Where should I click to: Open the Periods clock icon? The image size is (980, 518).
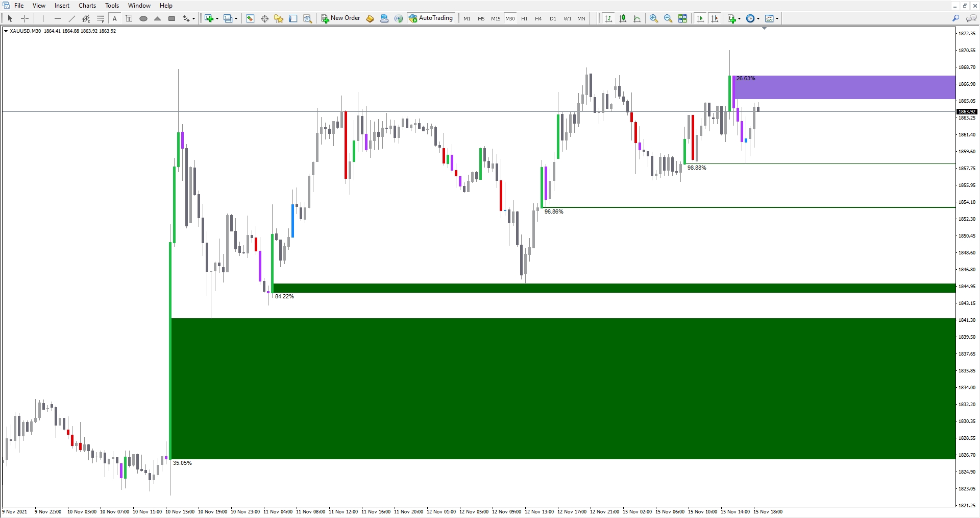coord(750,18)
